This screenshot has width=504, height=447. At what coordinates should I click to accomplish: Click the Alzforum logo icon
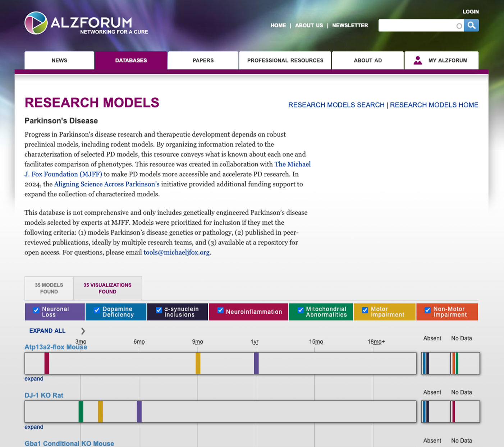[36, 23]
